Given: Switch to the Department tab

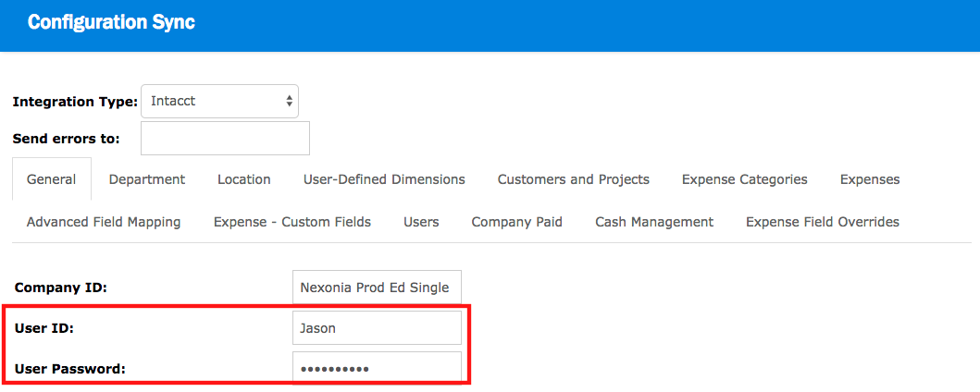Looking at the screenshot, I should pyautogui.click(x=147, y=179).
